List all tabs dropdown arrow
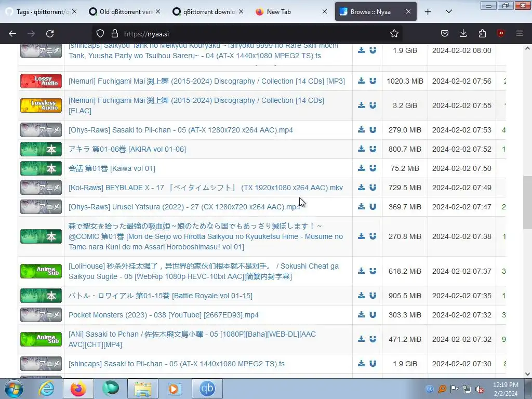This screenshot has height=399, width=532. pos(448,11)
